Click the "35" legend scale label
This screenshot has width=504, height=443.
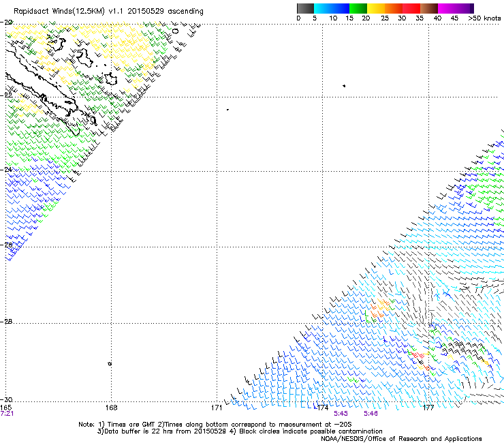point(420,18)
